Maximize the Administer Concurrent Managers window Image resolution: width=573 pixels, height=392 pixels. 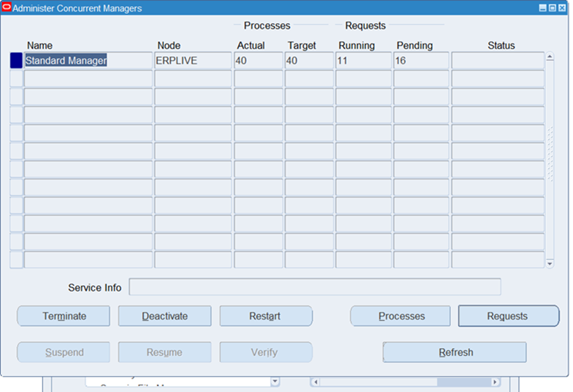553,8
